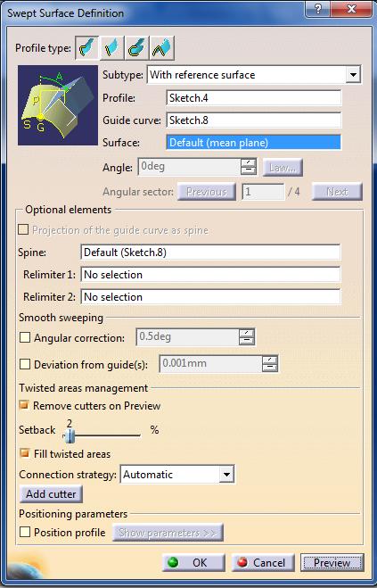Enable the Deviation from guide(s) checkbox
Image resolution: width=377 pixels, height=588 pixels.
tap(25, 364)
